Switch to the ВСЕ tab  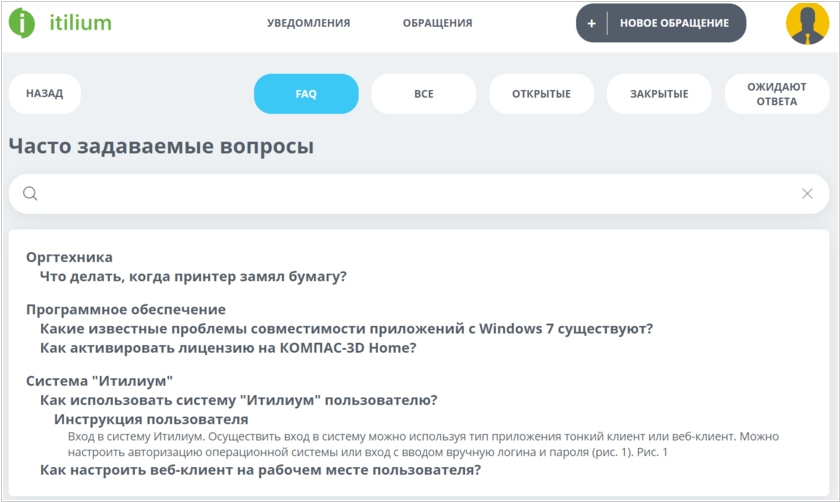424,94
